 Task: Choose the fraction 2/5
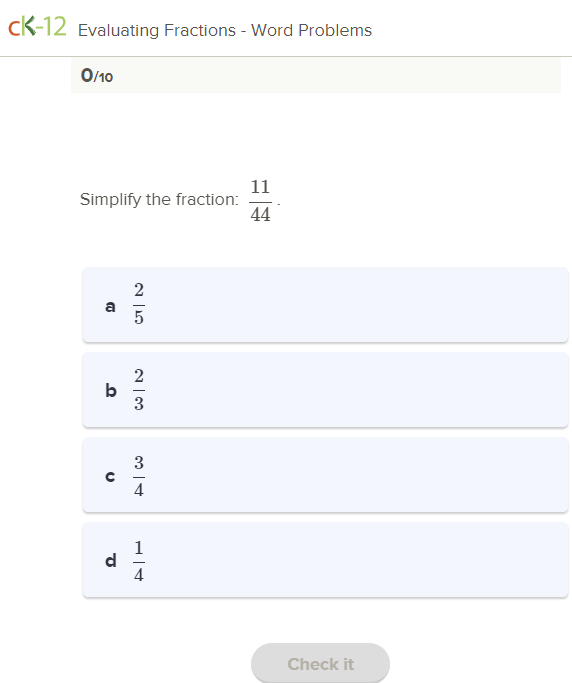coord(139,304)
